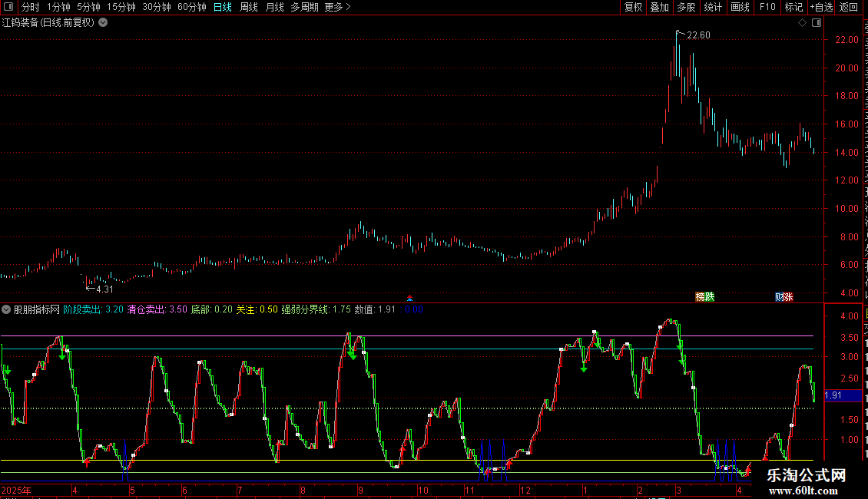This screenshot has width=868, height=499.
Task: Click 数值: 1.91 indicator value
Action: coord(375,310)
